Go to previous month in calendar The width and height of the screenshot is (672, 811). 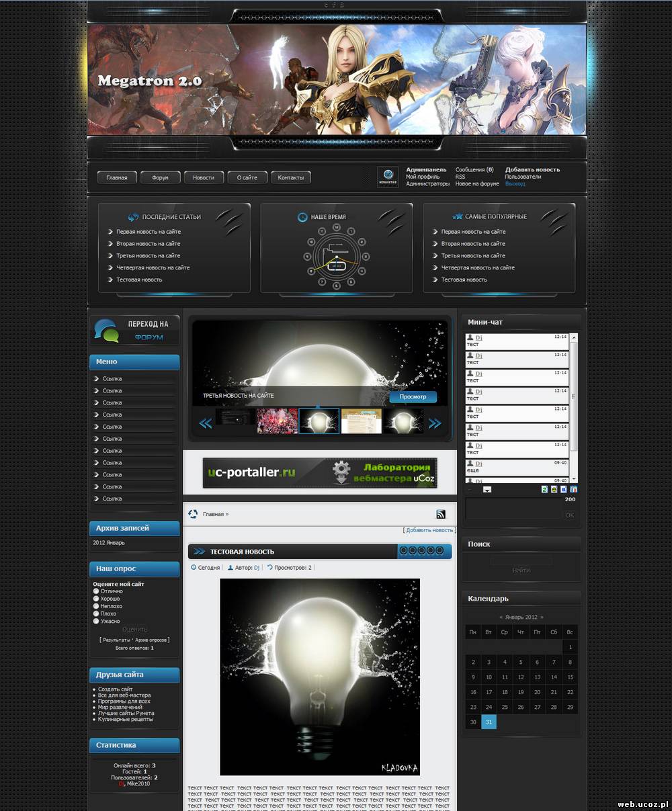click(501, 617)
